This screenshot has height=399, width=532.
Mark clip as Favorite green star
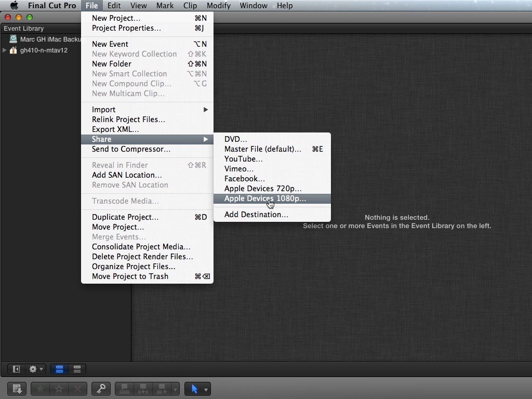click(x=41, y=389)
